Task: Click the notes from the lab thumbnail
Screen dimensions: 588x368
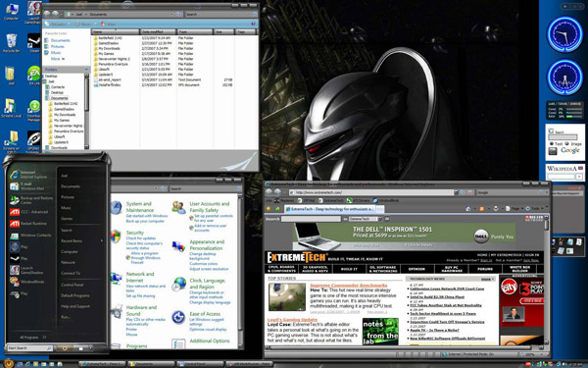Action: click(380, 331)
